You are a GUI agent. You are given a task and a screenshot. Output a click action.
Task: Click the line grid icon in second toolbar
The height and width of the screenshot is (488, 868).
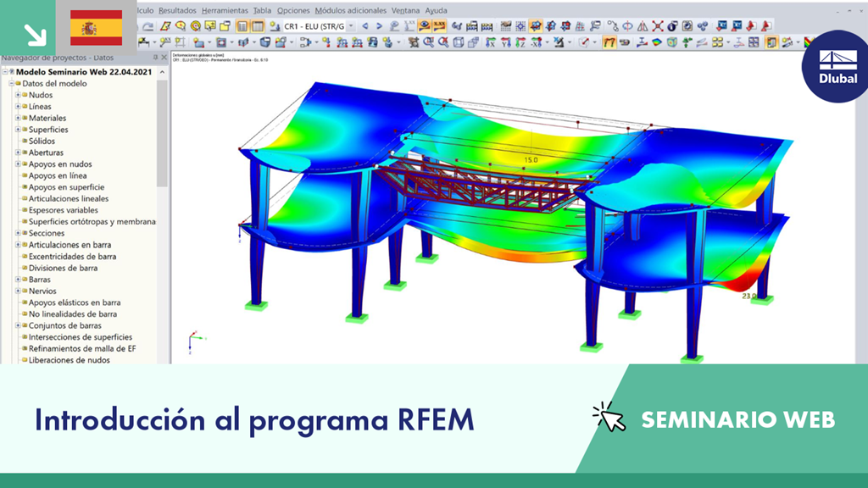coord(181,42)
